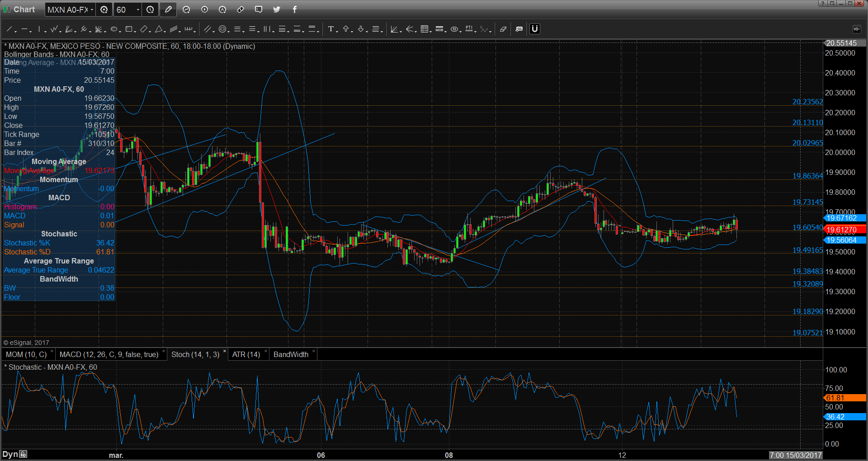Select the rectangle drawing tool
The height and width of the screenshot is (461, 868).
click(x=129, y=29)
